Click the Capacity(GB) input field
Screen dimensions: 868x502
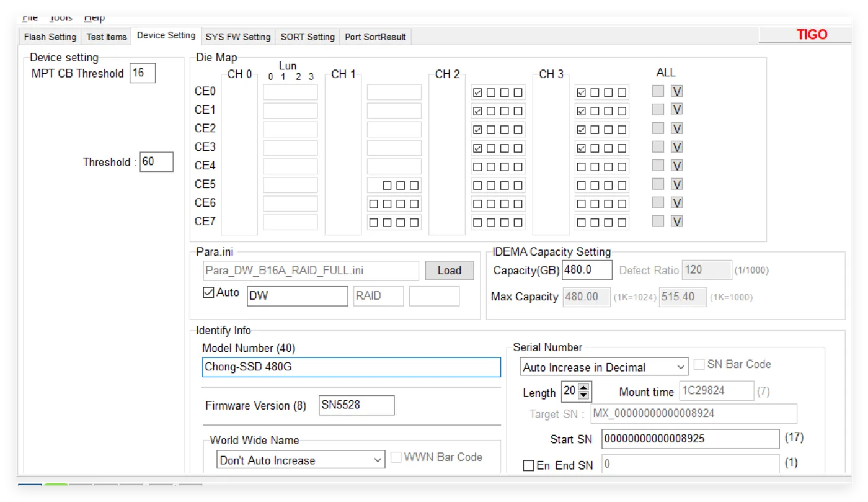point(587,270)
